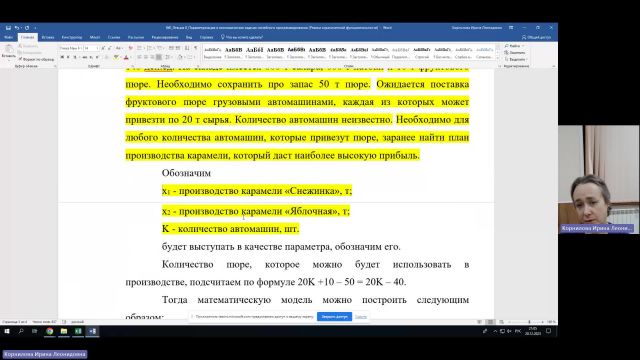Select the Строгий style in gallery
640x360 pixels.
coord(422,53)
